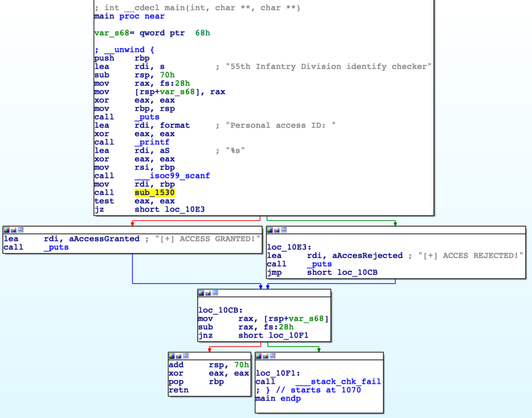Click middle title icon on loc_10CB block
Viewport: 532px width, 418px height.
[x=208, y=293]
